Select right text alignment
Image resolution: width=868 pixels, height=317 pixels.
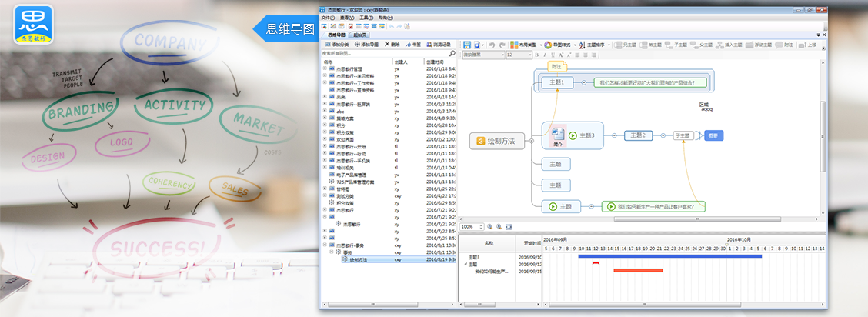(593, 55)
